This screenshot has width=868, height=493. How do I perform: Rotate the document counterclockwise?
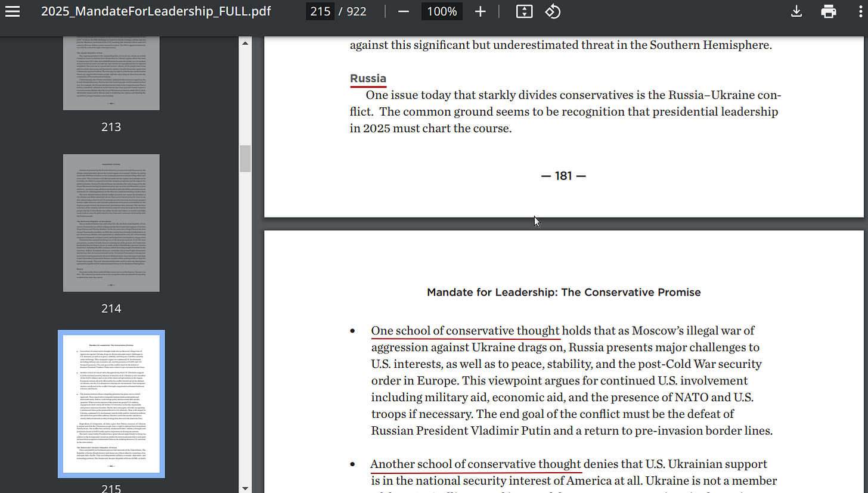coord(553,11)
